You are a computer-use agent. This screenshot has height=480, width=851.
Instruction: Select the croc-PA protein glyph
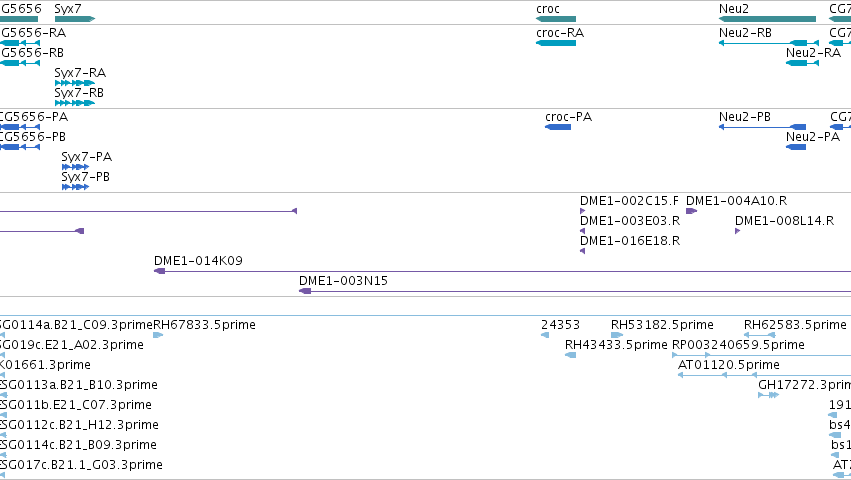click(x=558, y=127)
